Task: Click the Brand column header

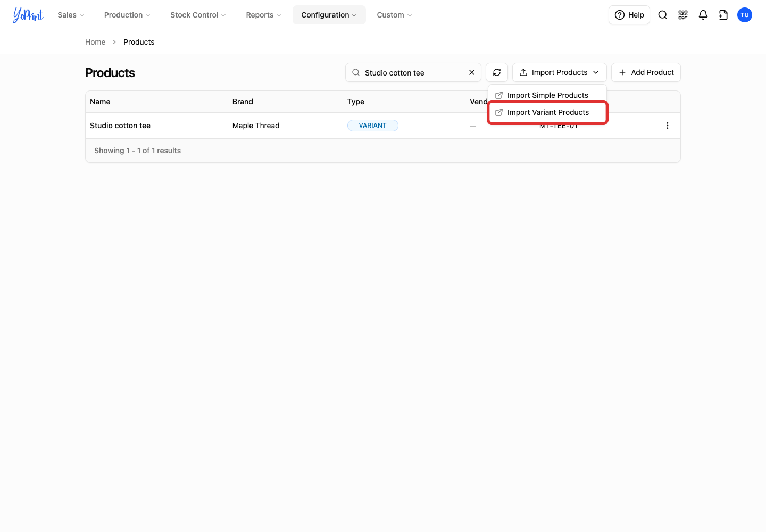Action: click(243, 102)
